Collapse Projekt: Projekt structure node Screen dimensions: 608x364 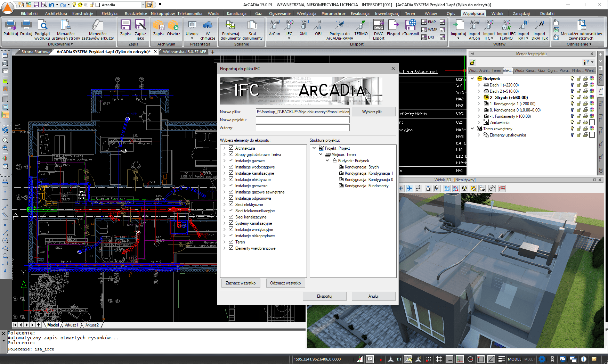pos(314,148)
